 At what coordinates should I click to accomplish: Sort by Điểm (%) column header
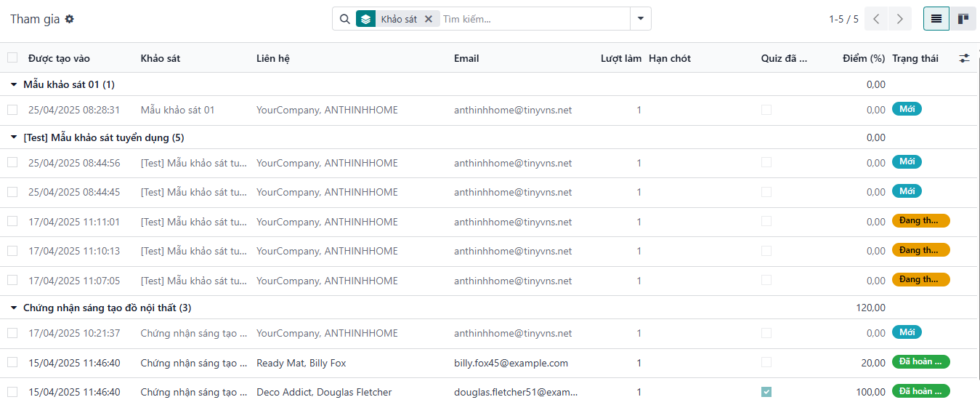click(x=863, y=58)
